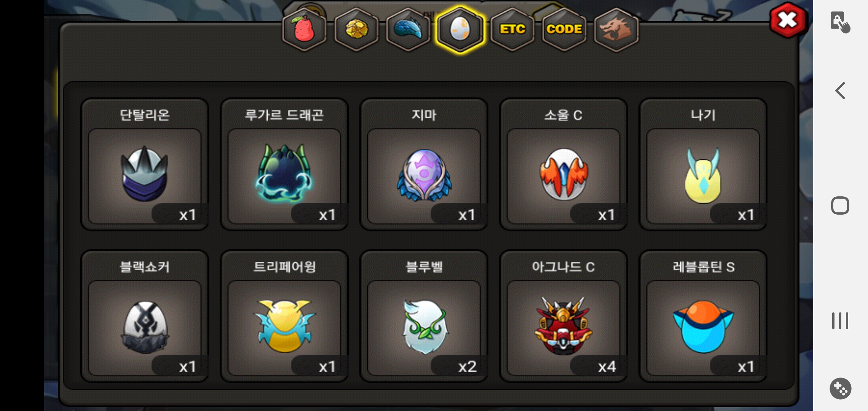Select the 블랙쇼커 egg
868x411 pixels.
pos(145,316)
